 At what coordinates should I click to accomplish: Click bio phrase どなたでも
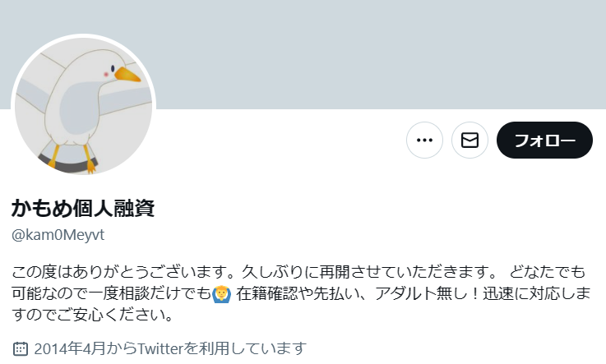(x=548, y=272)
